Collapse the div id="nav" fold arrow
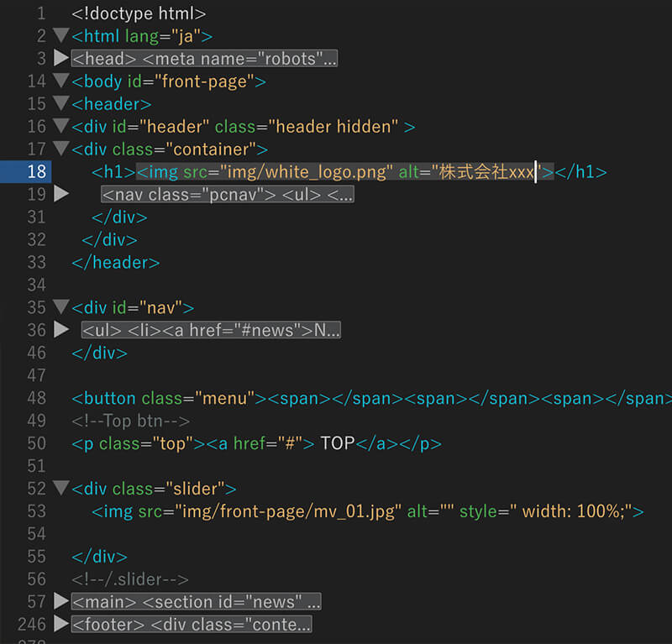 pyautogui.click(x=60, y=307)
